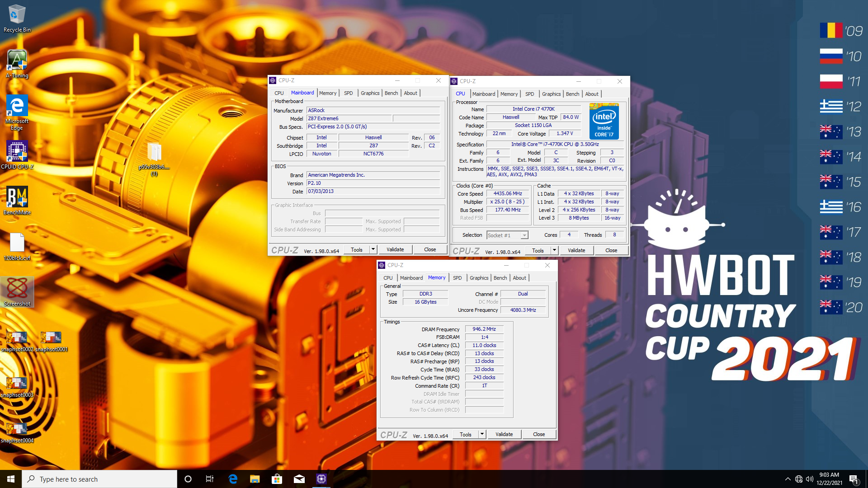This screenshot has width=868, height=488.
Task: Select the 120blck.cvf file icon
Action: 17,247
